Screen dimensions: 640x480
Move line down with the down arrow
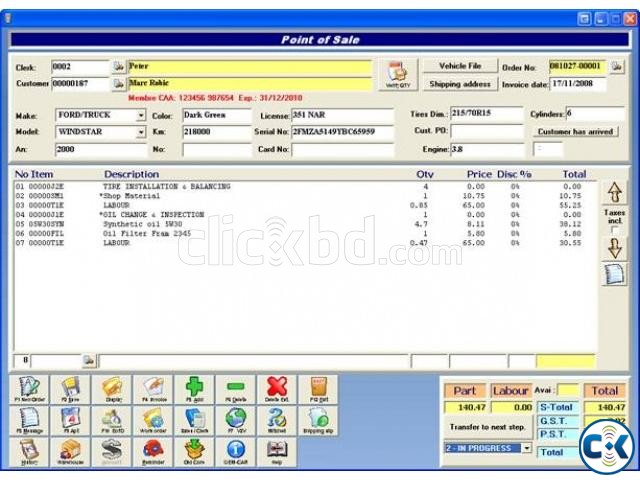click(x=614, y=248)
